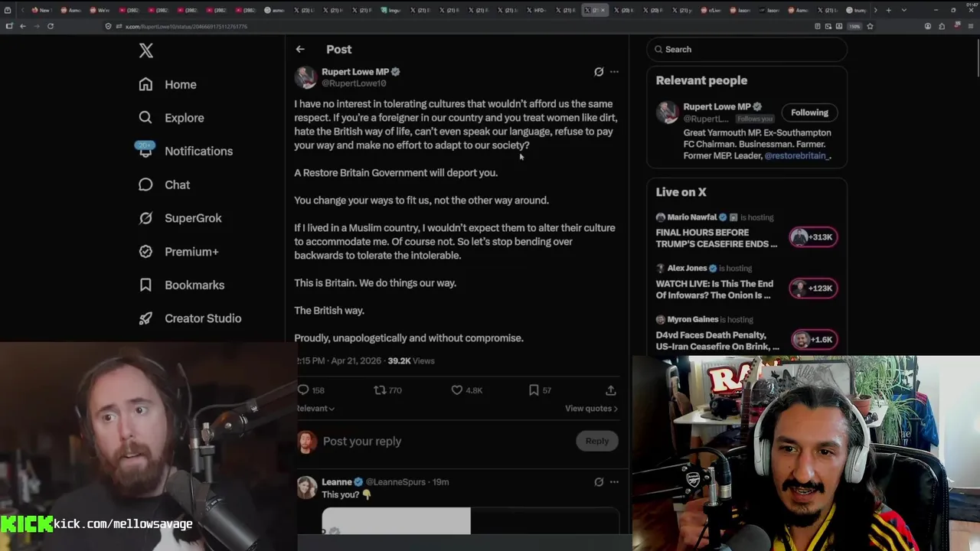Open the Relevant replies sort dropdown
This screenshot has width=980, height=551.
click(315, 409)
